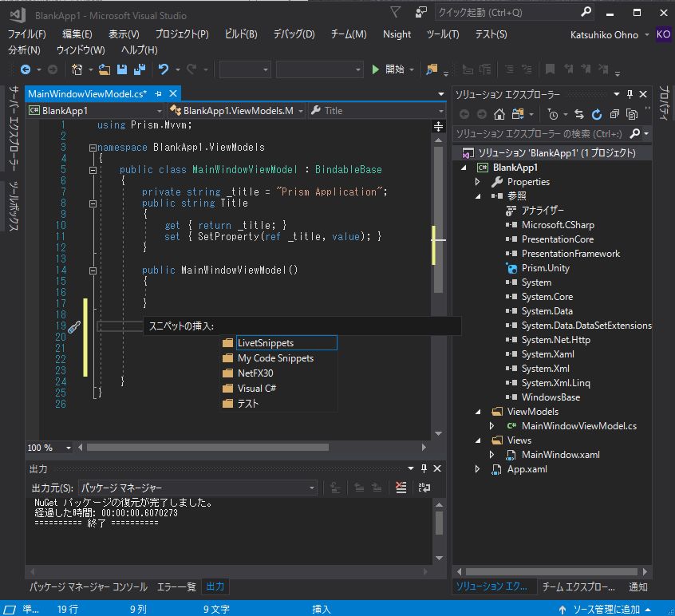
Task: Clear all output with the red X icon
Action: (x=401, y=488)
